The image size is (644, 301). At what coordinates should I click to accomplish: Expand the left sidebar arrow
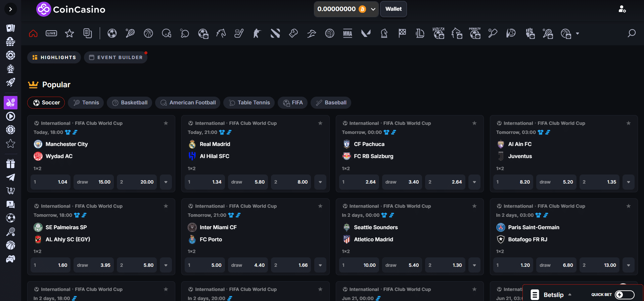point(10,9)
